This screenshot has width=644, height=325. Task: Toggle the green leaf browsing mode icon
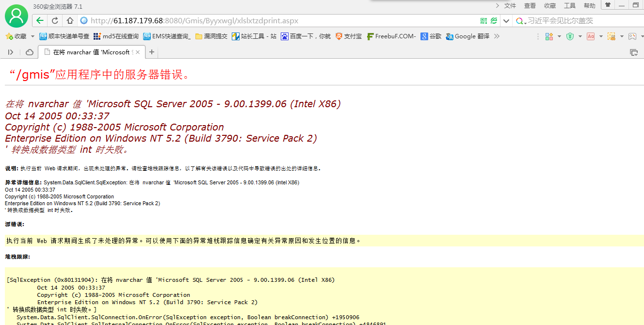pos(494,21)
